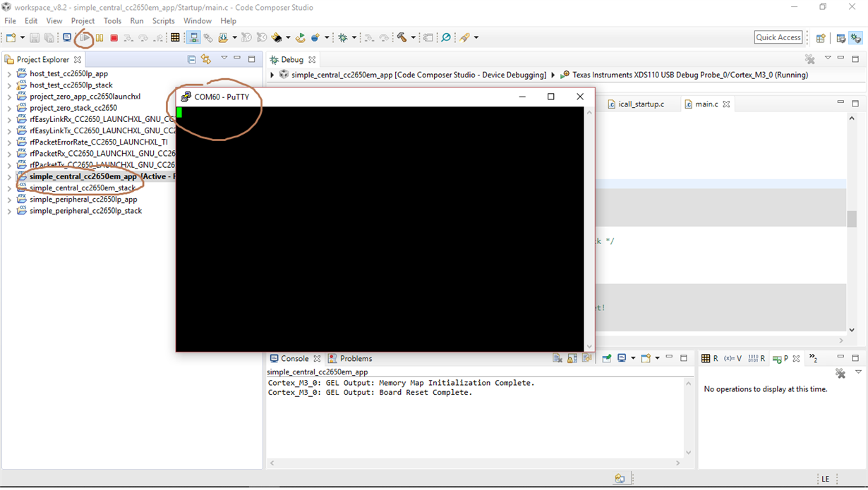
Task: Select simple_peripheral_cc2650lp_stack project
Action: click(85, 211)
